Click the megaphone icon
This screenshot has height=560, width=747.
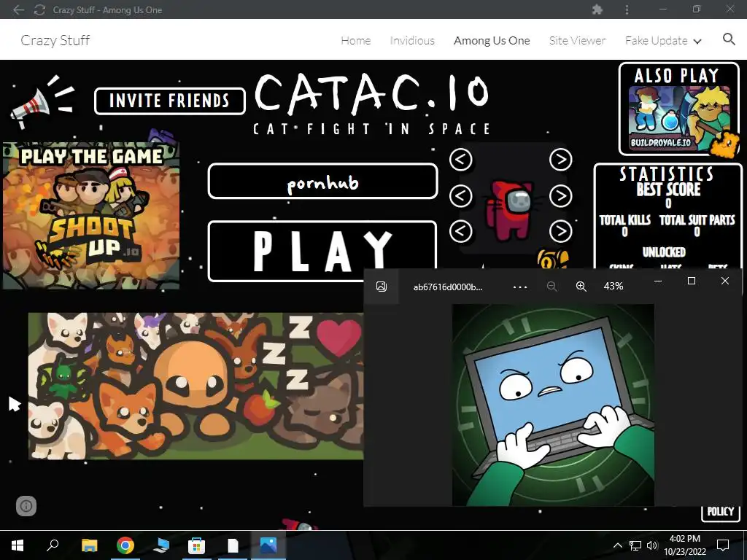pyautogui.click(x=42, y=102)
